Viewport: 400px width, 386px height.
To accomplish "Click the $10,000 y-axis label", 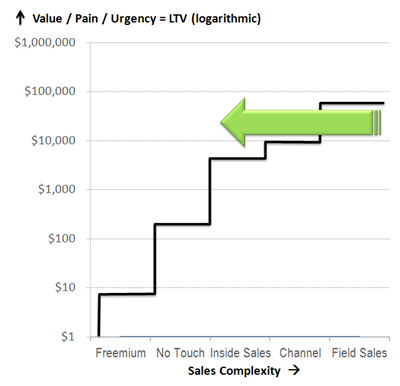I will (x=53, y=140).
